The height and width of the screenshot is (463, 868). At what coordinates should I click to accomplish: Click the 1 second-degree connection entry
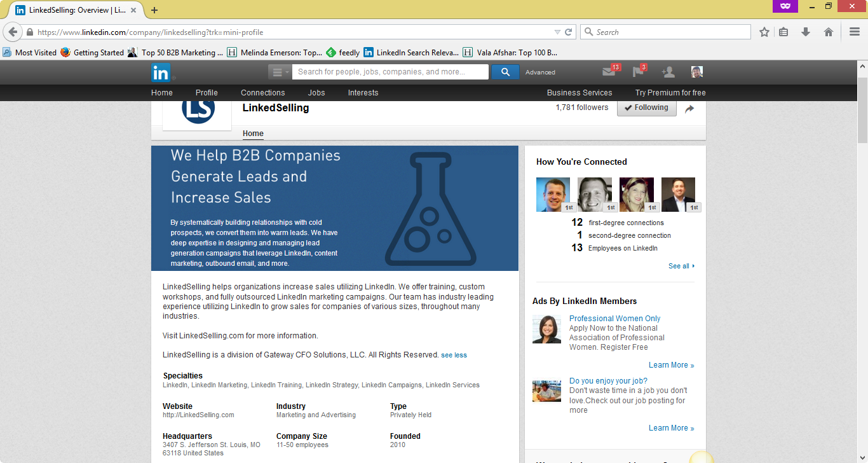pos(624,235)
